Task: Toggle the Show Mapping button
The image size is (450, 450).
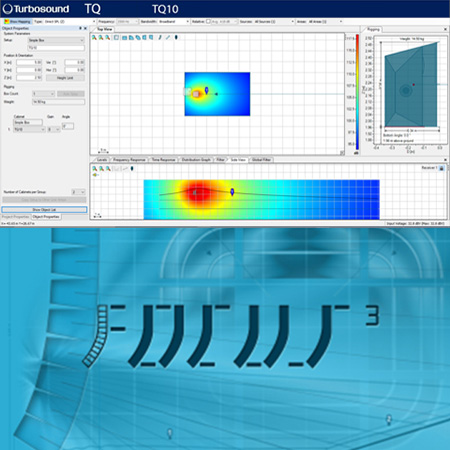Action: pyautogui.click(x=17, y=21)
